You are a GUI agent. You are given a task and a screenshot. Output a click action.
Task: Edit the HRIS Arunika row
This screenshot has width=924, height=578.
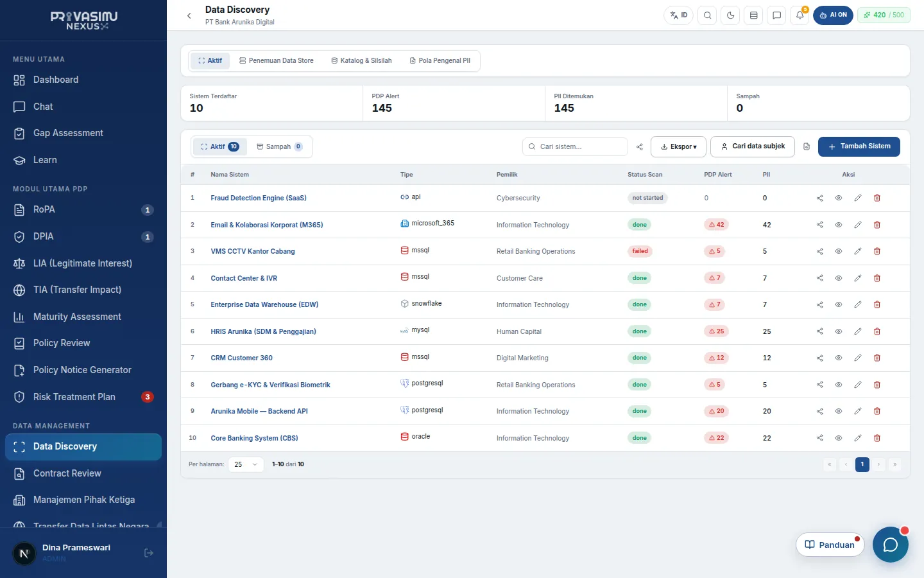(x=858, y=331)
